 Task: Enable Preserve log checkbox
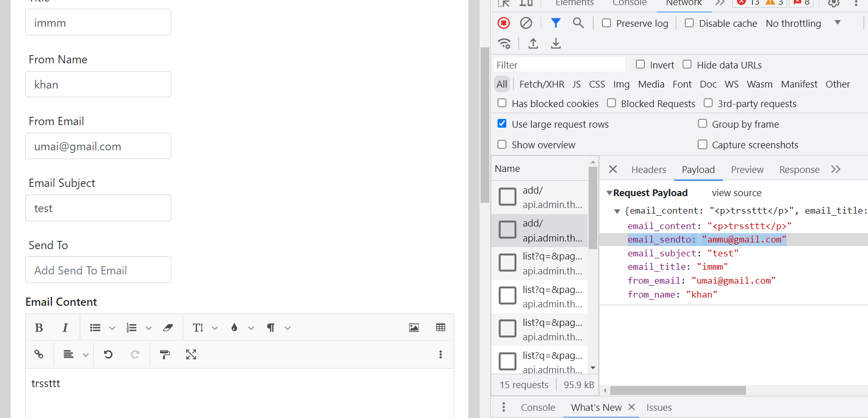tap(607, 23)
